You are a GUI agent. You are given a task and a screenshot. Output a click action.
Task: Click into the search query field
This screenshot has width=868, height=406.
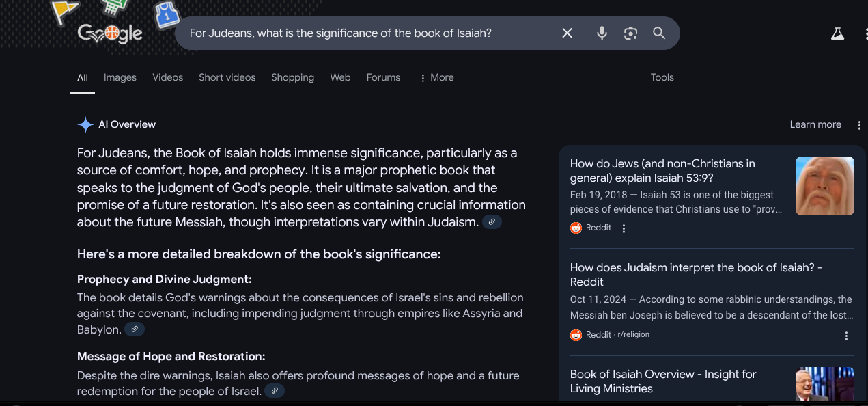(369, 33)
